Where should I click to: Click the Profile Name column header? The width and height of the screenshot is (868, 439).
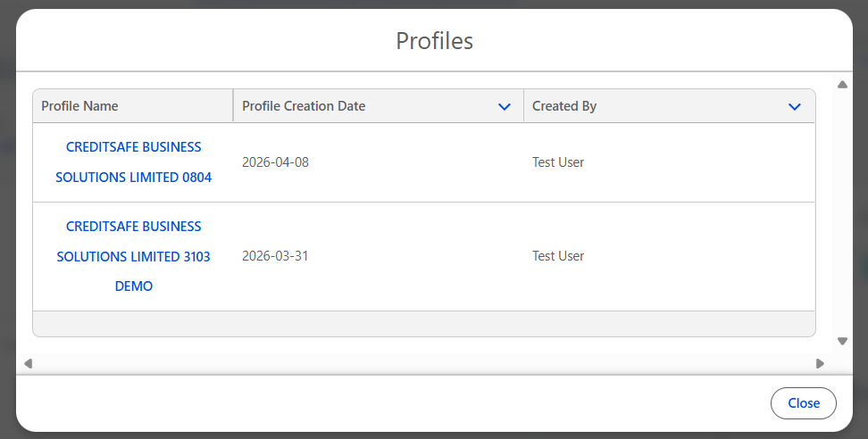(x=80, y=106)
